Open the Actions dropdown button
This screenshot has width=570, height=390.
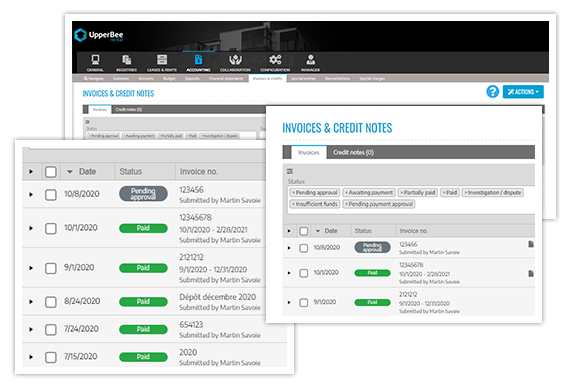(523, 92)
